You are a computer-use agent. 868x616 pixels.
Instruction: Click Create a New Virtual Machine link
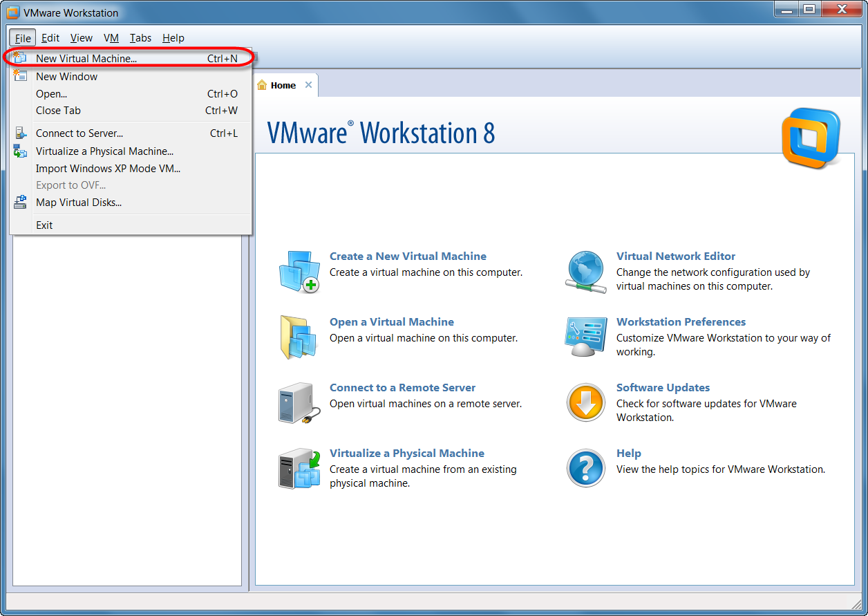point(408,256)
